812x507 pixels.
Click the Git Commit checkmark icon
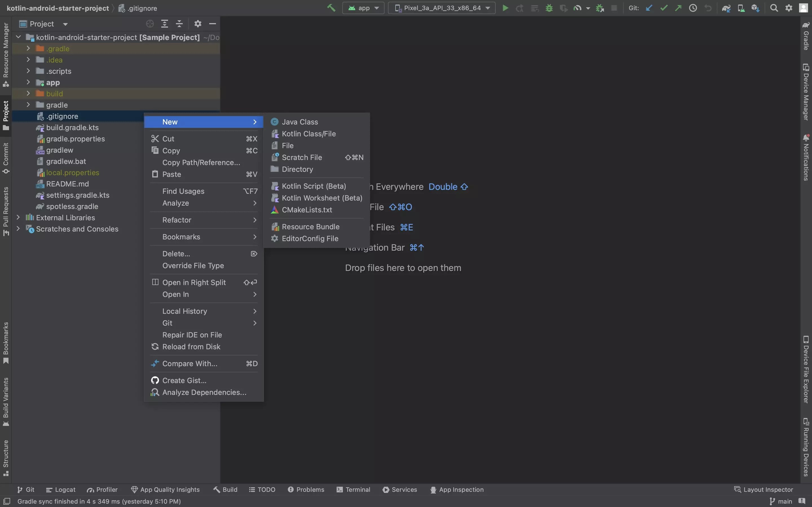[x=663, y=8]
